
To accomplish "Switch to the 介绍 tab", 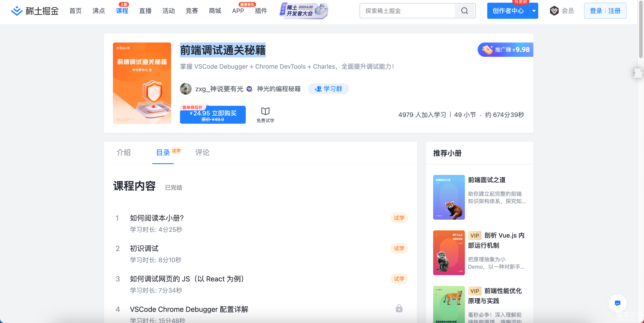I will [123, 152].
